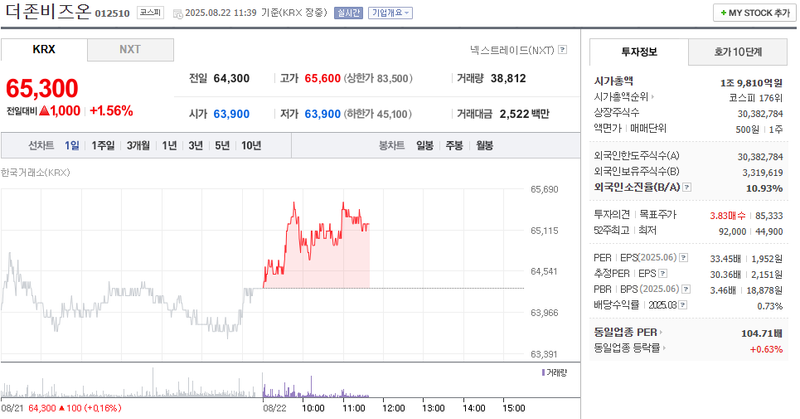Click the current price 65,300
Viewport: 800px width, 419px height.
click(x=42, y=88)
